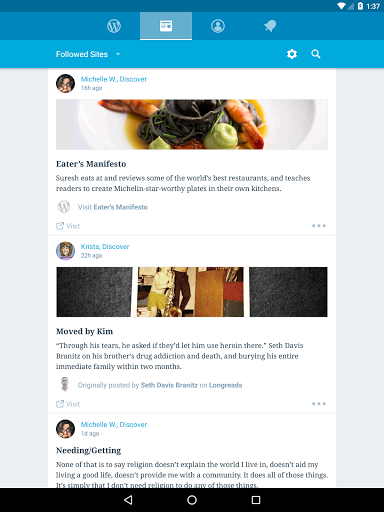
Task: Open the Me profile tab
Action: [218, 26]
